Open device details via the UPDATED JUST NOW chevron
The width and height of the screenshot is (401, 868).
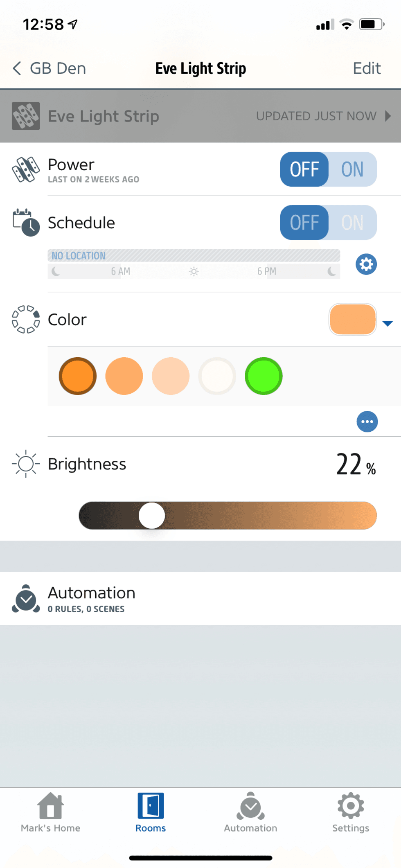388,116
